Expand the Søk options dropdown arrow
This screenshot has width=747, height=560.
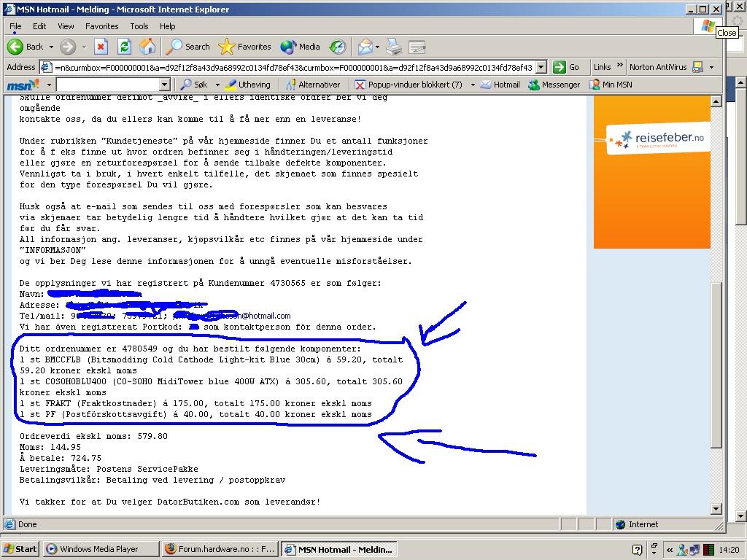point(217,85)
